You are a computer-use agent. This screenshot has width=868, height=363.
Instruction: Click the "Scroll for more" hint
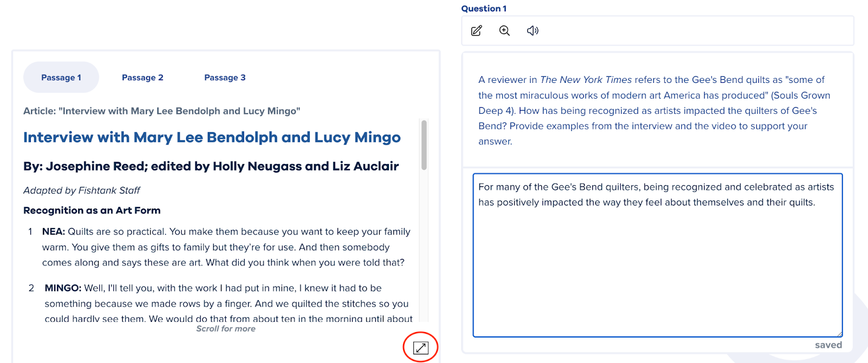[226, 329]
